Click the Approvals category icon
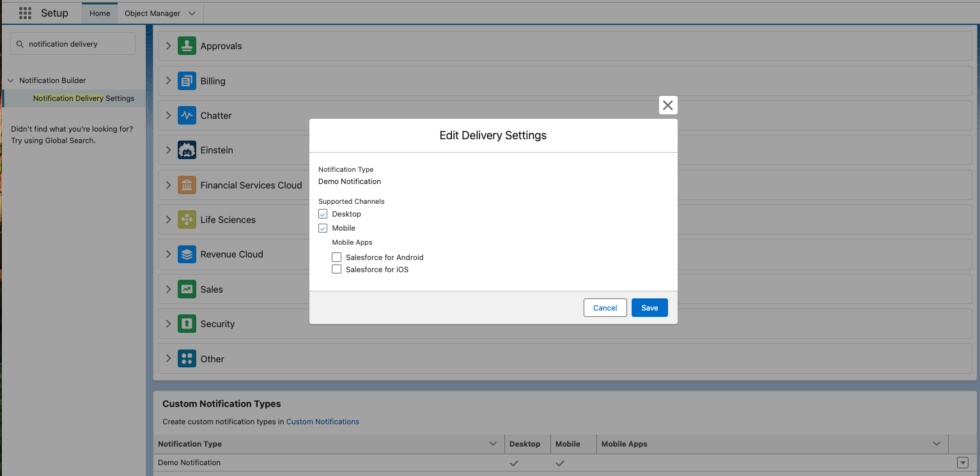The image size is (980, 476). click(186, 45)
